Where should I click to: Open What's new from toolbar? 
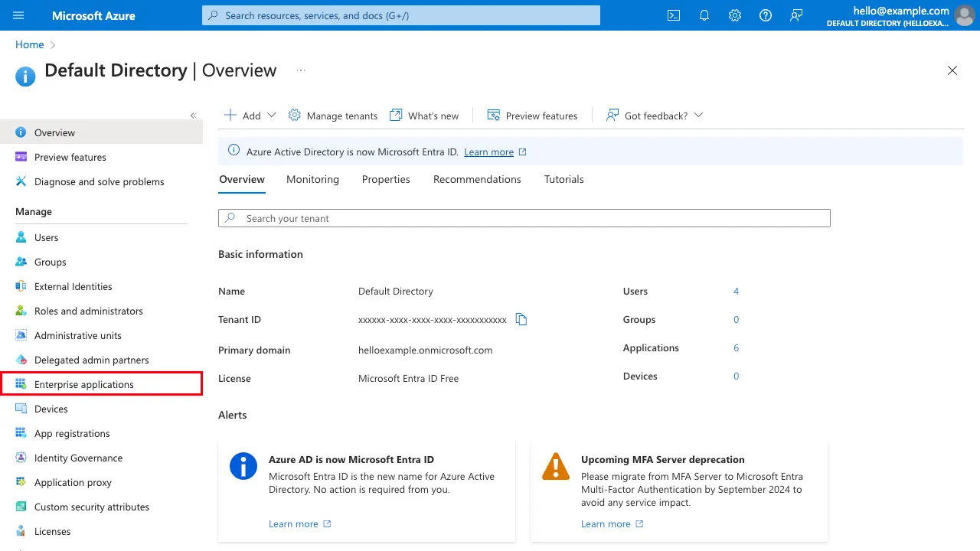point(424,116)
